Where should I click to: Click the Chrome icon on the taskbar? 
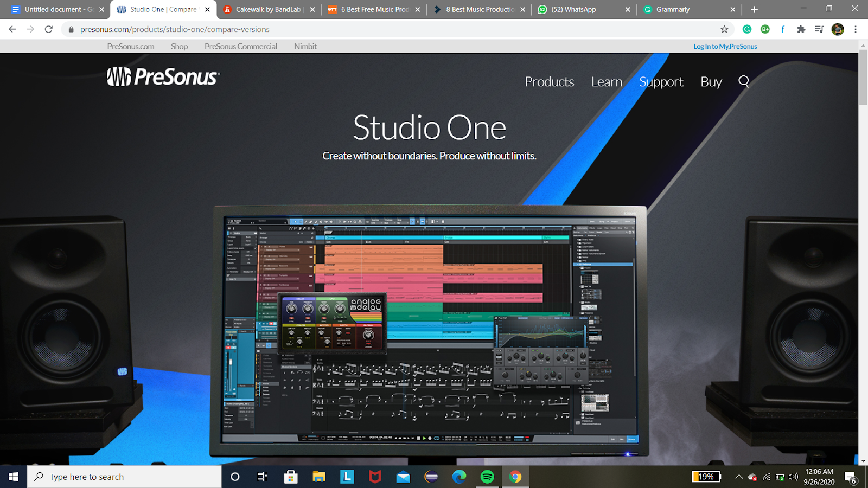click(x=515, y=477)
